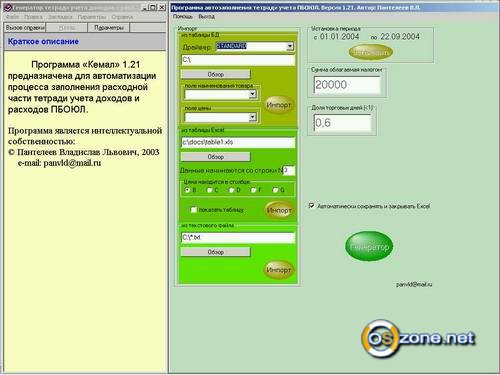The image size is (500, 375).
Task: Click Обзор button under C:\ path field
Action: [x=215, y=74]
